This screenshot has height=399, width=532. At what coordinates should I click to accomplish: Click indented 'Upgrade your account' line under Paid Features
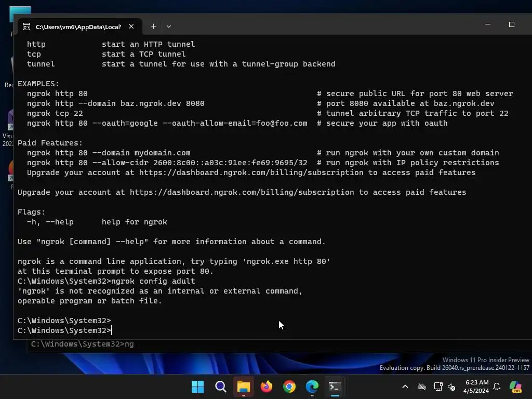pyautogui.click(x=251, y=172)
